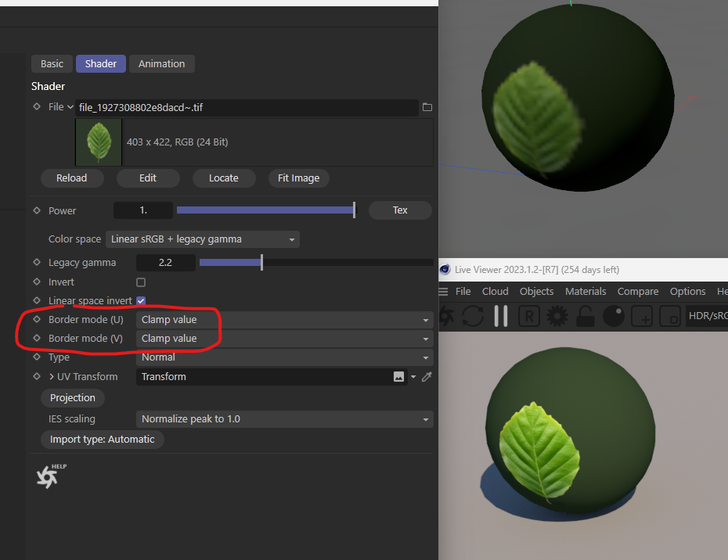Click keyframe diamond next to Border mode (U)
Screen dimensions: 728x560
[x=37, y=319]
